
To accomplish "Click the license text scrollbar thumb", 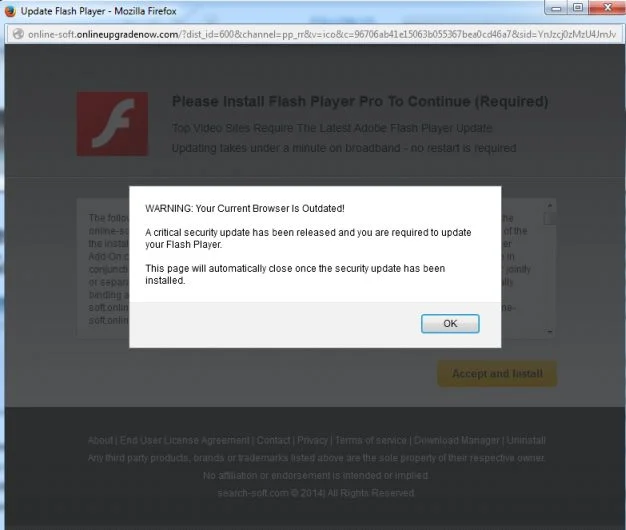I will click(x=550, y=218).
